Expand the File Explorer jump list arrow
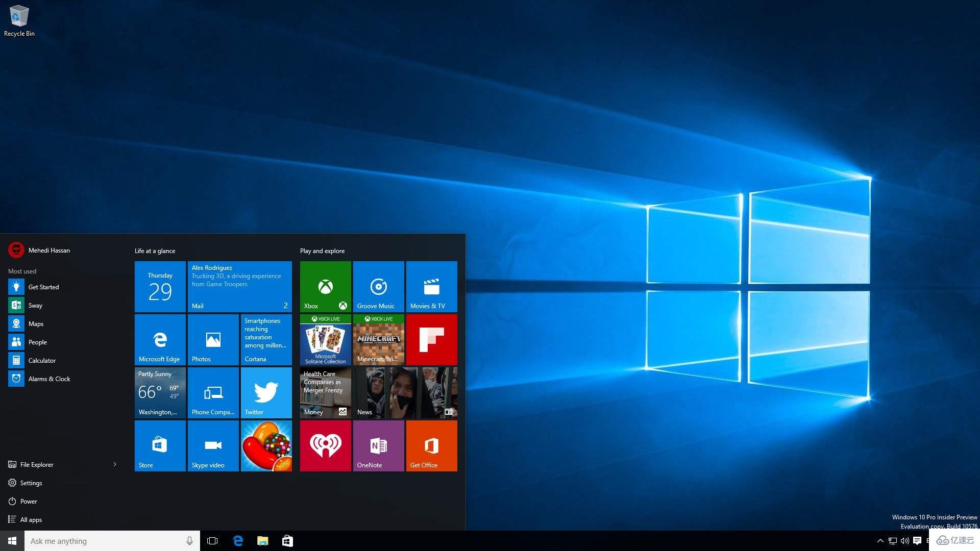980x551 pixels. tap(115, 464)
